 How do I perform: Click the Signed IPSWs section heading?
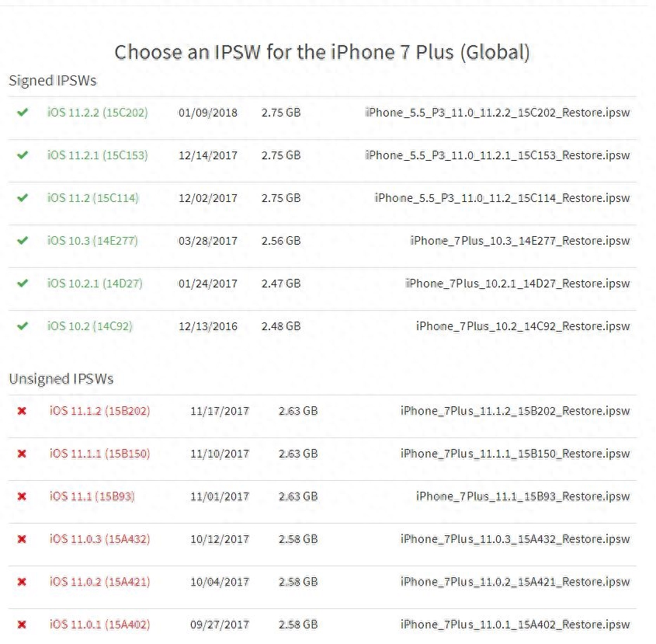click(x=52, y=80)
